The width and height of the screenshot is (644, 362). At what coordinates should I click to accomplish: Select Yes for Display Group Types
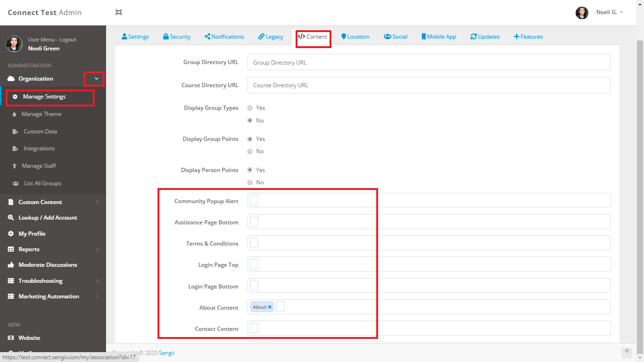[250, 108]
